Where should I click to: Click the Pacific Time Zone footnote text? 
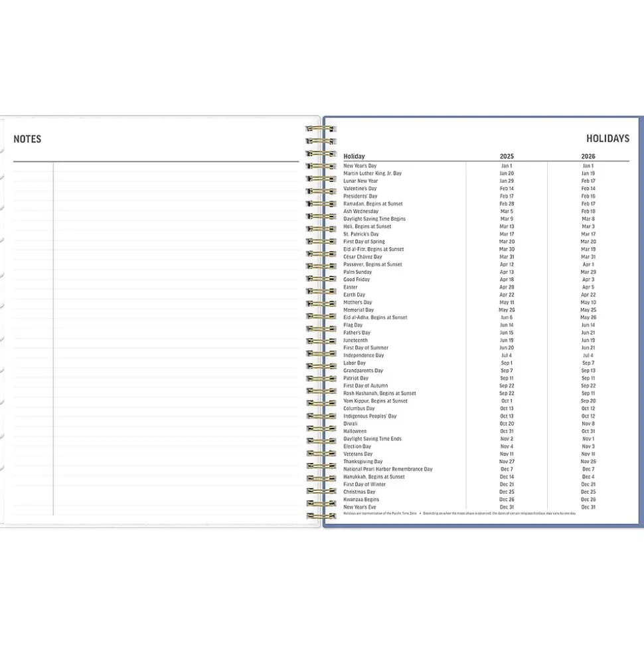(x=380, y=513)
